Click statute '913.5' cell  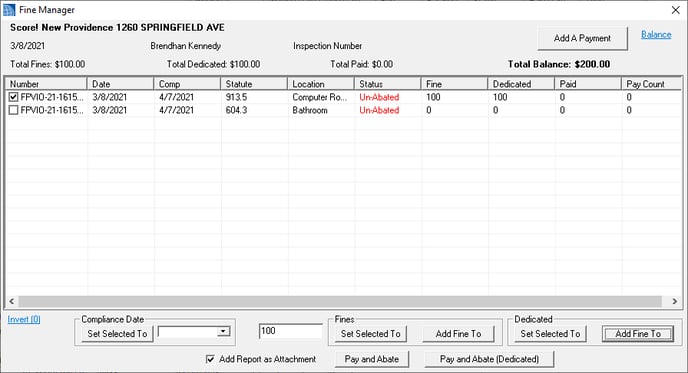(236, 97)
